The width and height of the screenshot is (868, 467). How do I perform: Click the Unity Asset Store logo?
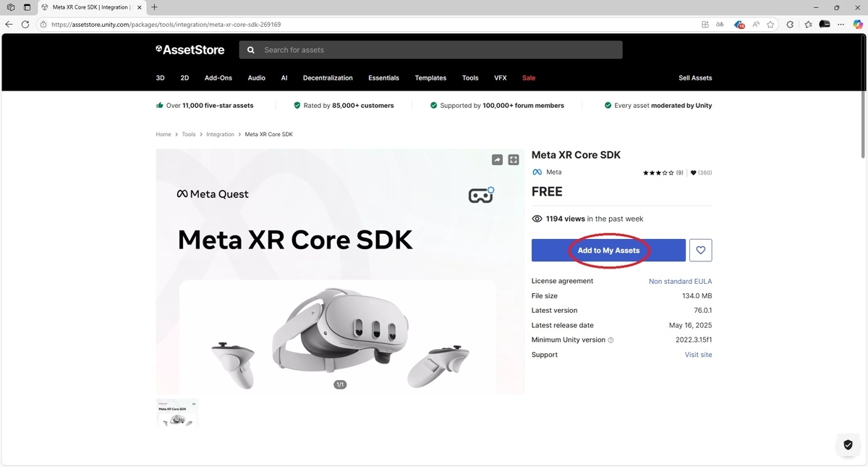point(190,49)
